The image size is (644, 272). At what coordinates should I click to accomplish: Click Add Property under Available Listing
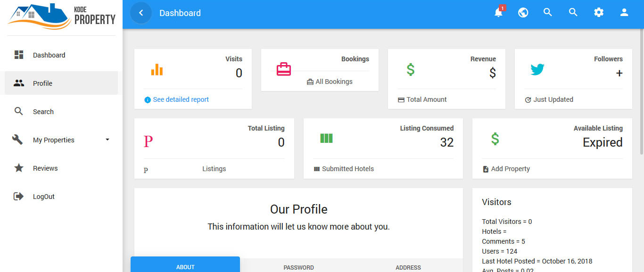[510, 169]
